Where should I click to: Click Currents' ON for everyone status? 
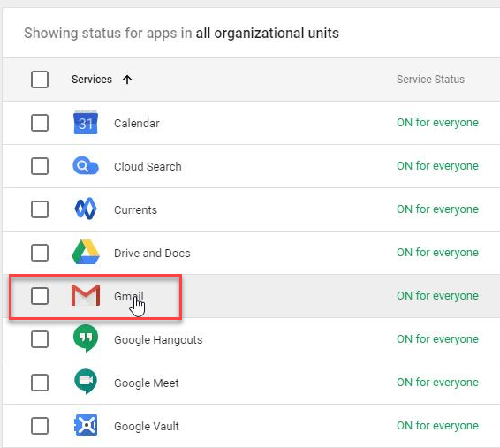[437, 209]
